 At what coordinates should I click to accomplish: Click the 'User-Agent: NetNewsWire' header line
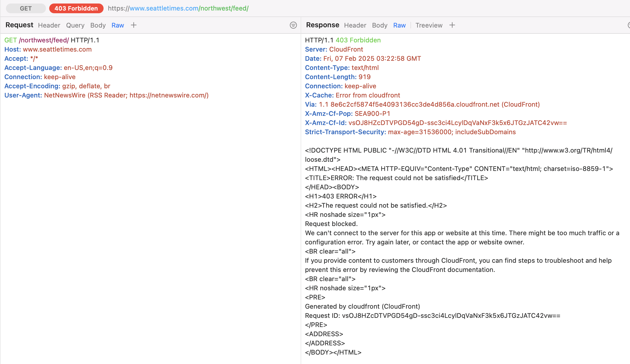click(x=107, y=95)
